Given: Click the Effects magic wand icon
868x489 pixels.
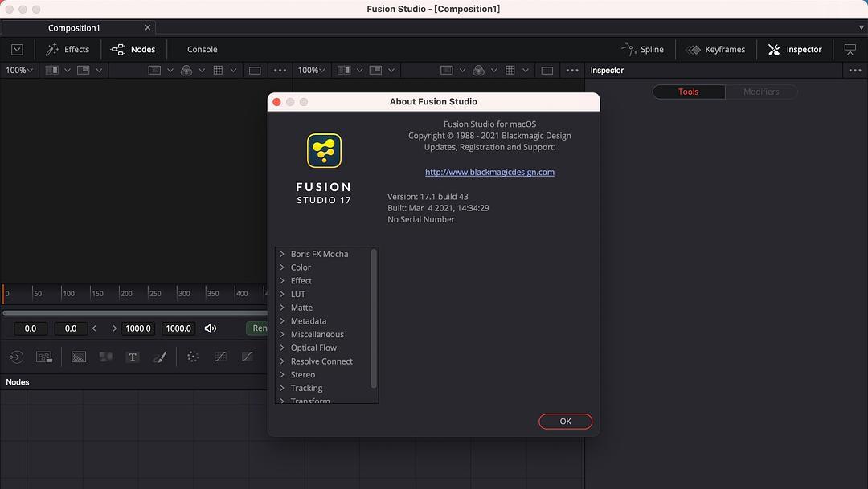Looking at the screenshot, I should click(x=53, y=50).
